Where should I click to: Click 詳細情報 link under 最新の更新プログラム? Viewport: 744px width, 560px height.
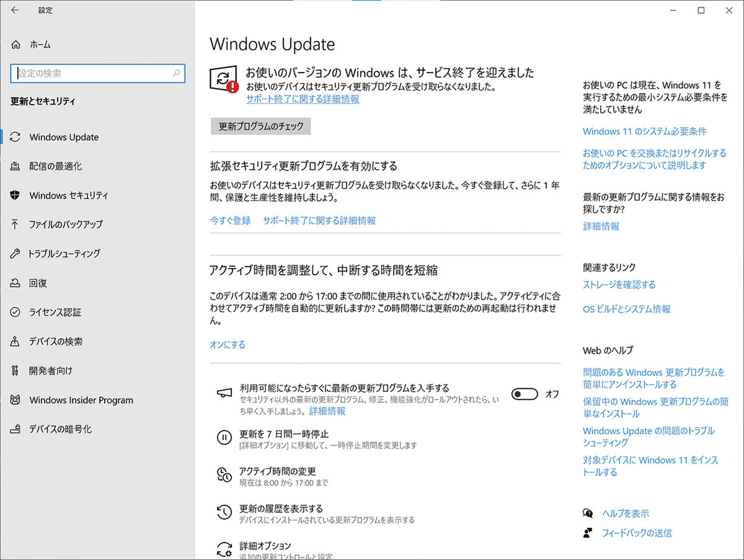tap(601, 226)
